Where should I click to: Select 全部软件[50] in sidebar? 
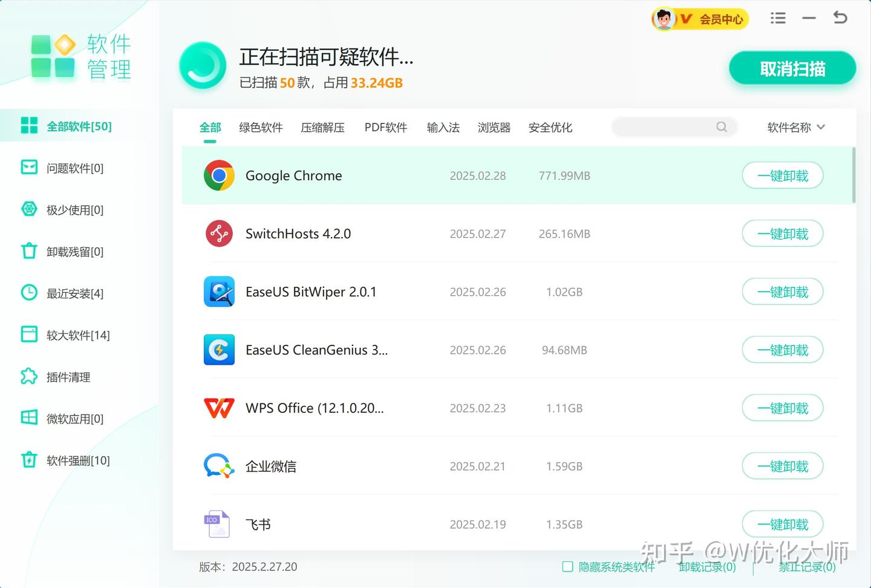79,126
